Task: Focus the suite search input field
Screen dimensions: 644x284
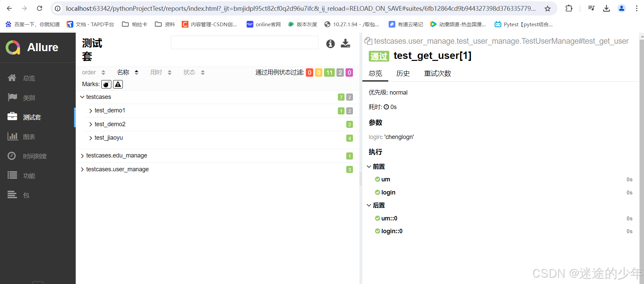Action: click(245, 42)
